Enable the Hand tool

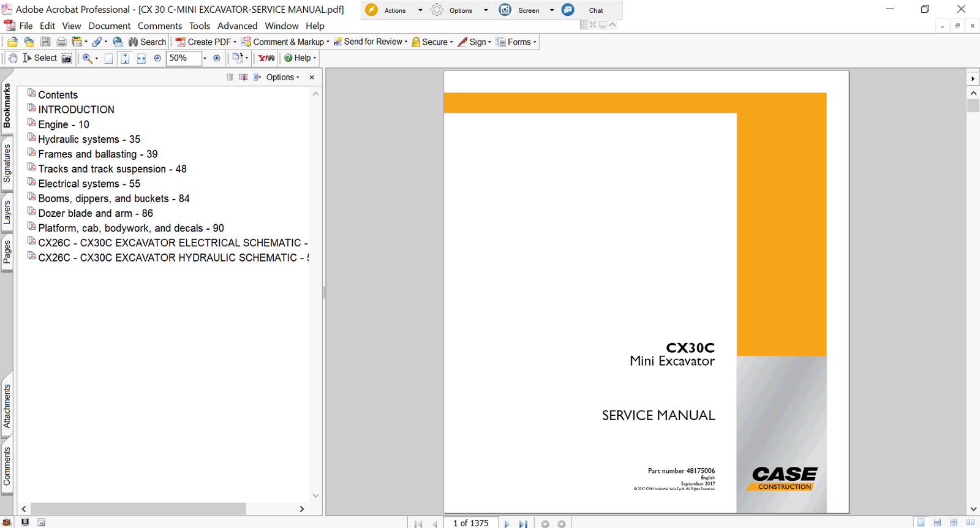(x=12, y=58)
